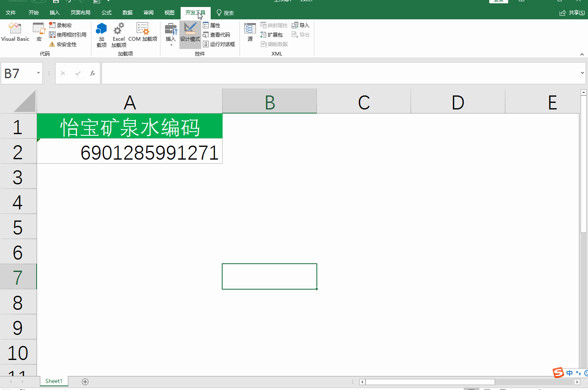Open 宏安全性 macro security settings
Image resolution: width=588 pixels, height=390 pixels.
63,44
